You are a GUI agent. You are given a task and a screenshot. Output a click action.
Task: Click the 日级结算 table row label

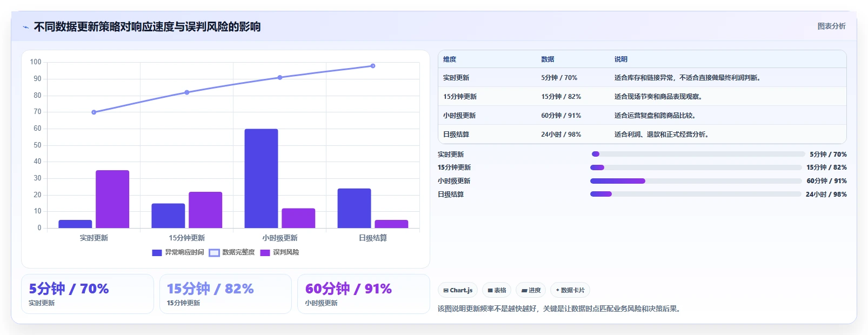pyautogui.click(x=456, y=135)
